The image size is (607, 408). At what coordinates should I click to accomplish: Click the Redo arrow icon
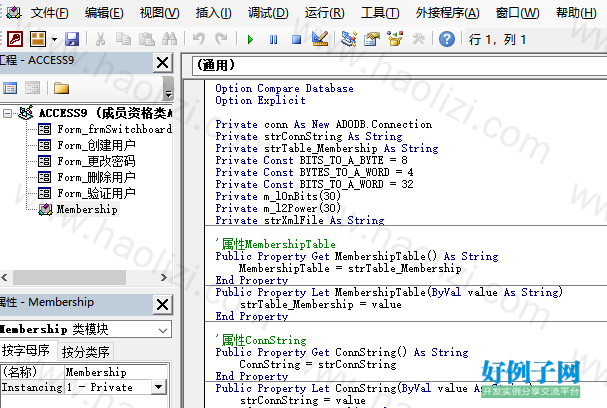(x=221, y=39)
